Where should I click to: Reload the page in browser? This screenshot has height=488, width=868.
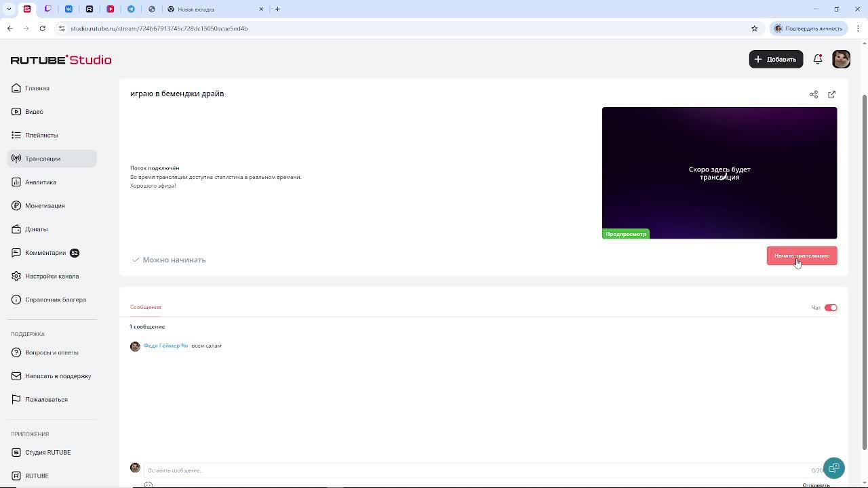coord(42,28)
